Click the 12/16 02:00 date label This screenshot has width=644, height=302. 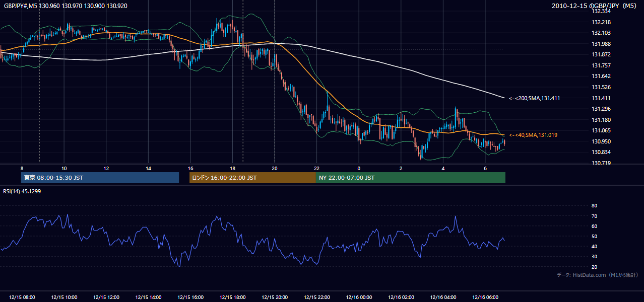click(x=401, y=297)
